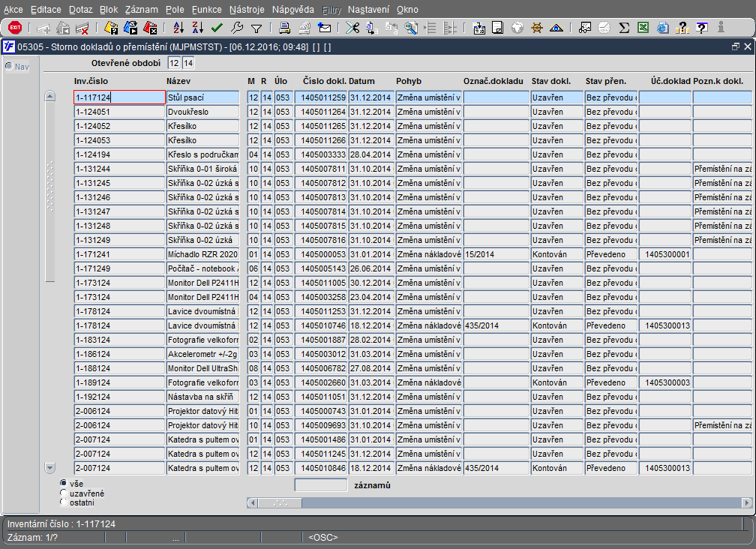Image resolution: width=756 pixels, height=549 pixels.
Task: Click the green checkmark toolbar icon
Action: point(217,28)
